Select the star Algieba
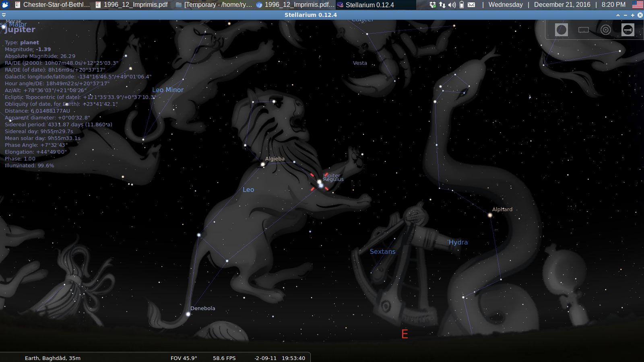Image resolution: width=644 pixels, height=362 pixels. 263,164
